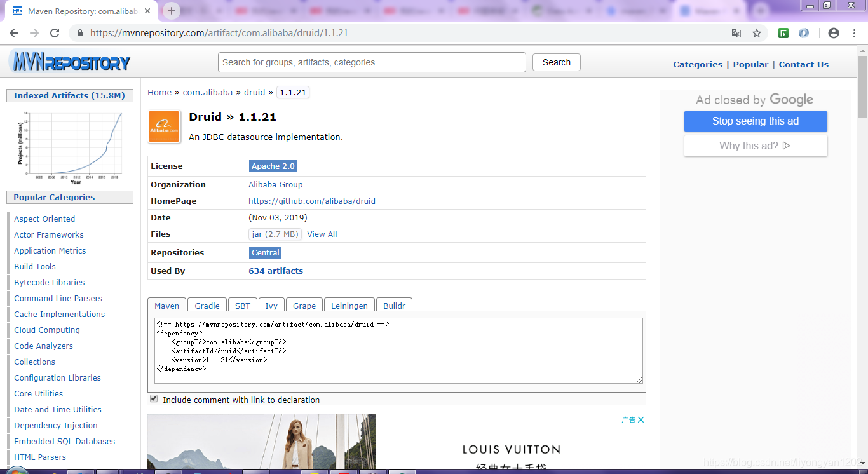Close the Louis Vuitton ad via X icon
The height and width of the screenshot is (474, 868).
tap(641, 419)
